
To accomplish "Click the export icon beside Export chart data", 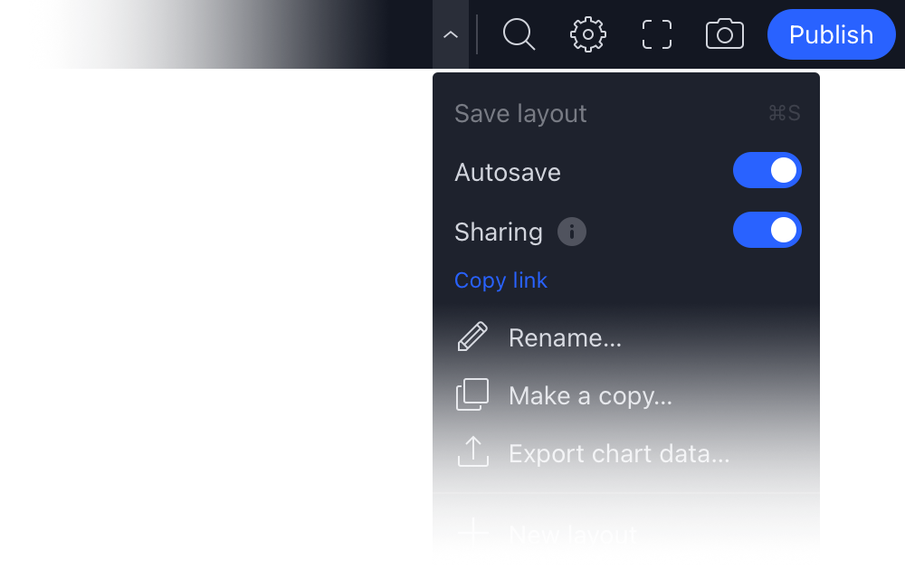I will point(472,452).
